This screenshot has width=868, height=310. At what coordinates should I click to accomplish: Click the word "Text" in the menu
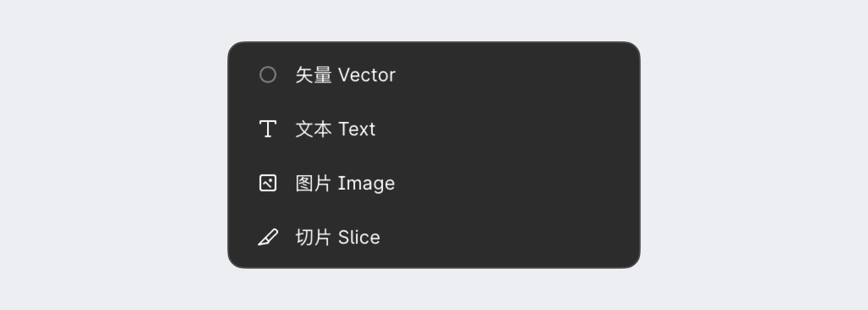point(357,129)
